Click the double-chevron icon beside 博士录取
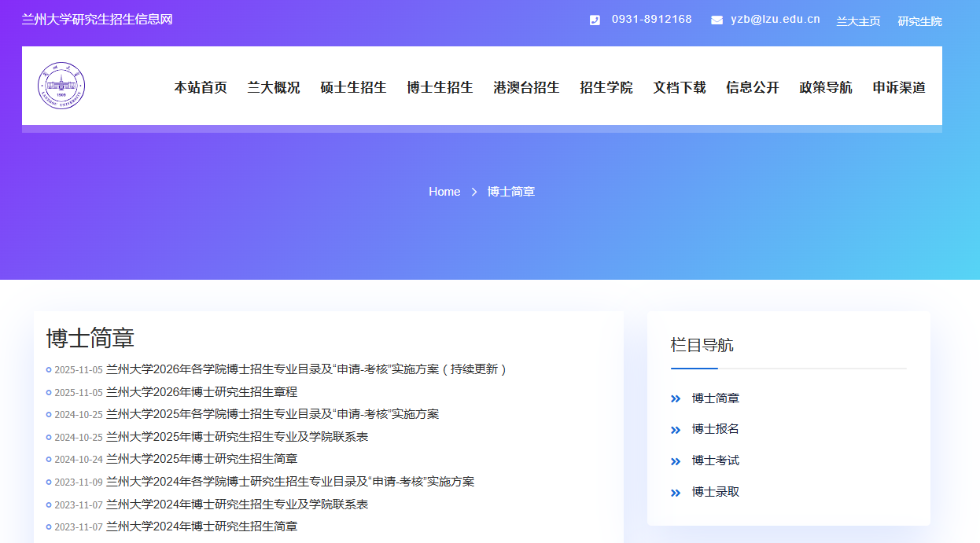Viewport: 980px width, 543px height. (x=675, y=493)
